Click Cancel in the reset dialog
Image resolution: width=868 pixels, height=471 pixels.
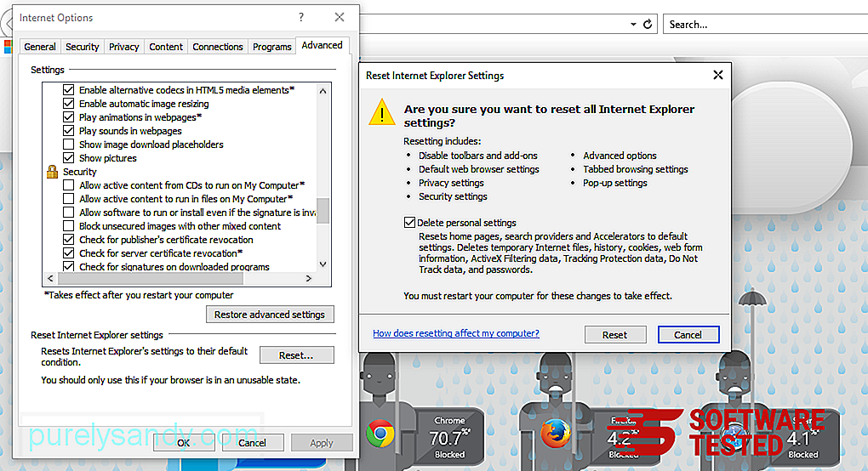point(688,334)
